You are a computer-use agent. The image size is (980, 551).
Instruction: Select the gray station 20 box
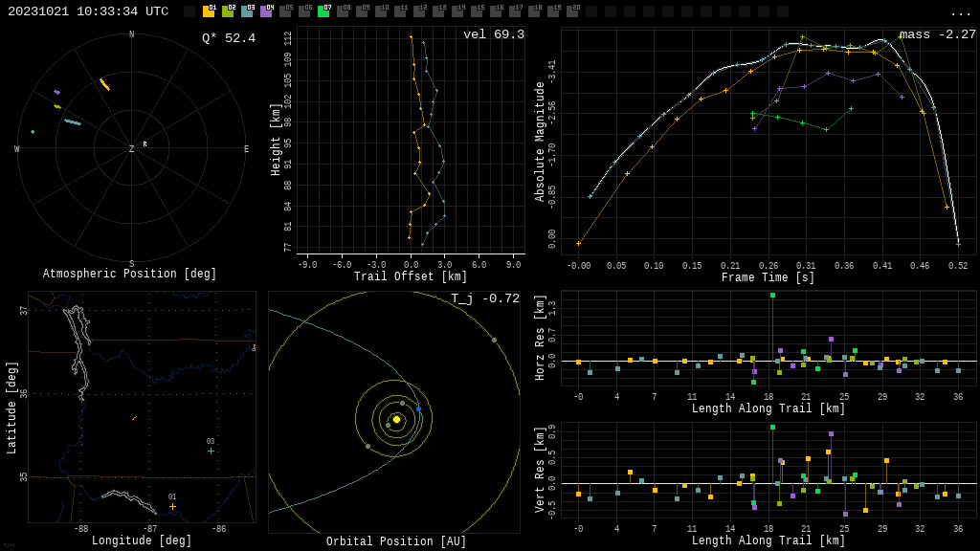(x=572, y=11)
